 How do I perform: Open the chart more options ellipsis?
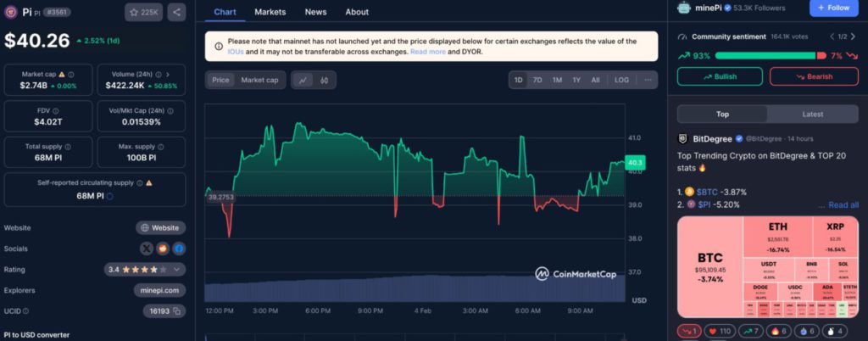648,80
